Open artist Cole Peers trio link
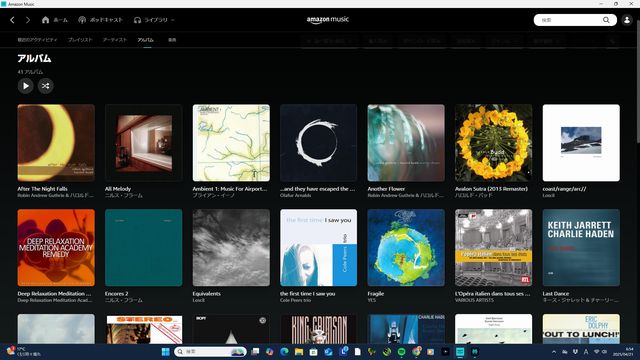Viewport: 640px width, 360px height. (x=296, y=300)
